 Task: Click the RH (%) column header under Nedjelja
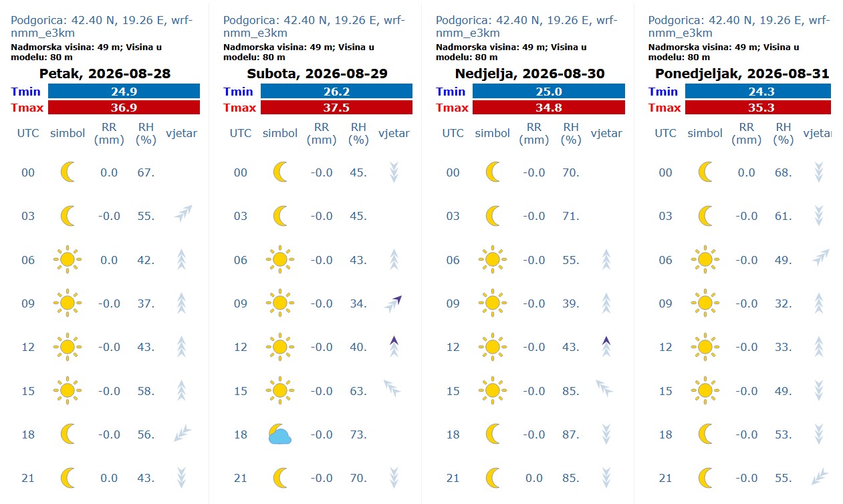pos(571,133)
